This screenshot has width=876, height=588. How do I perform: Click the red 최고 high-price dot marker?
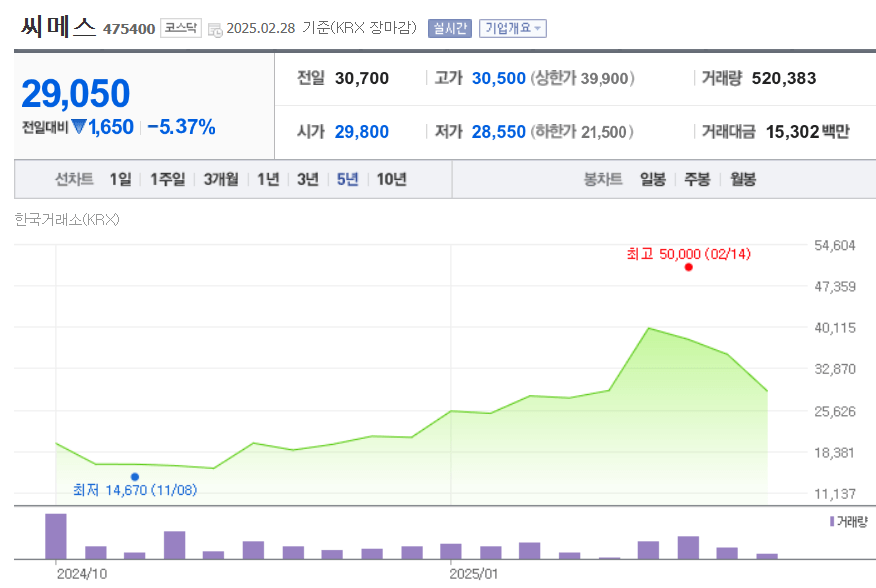coord(688,268)
